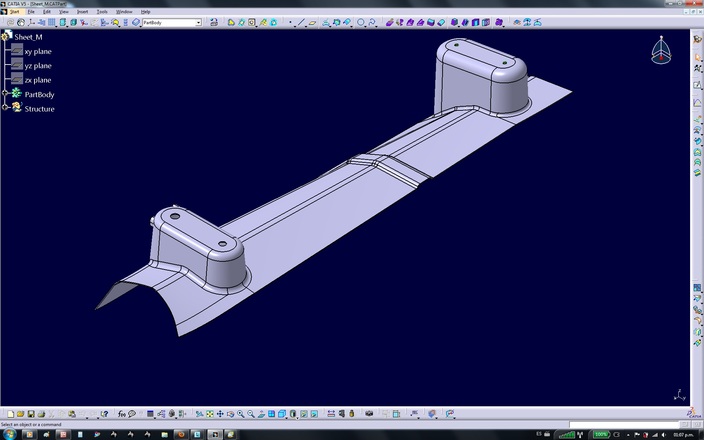Click the camera Capture icon
This screenshot has width=704, height=440.
click(369, 414)
